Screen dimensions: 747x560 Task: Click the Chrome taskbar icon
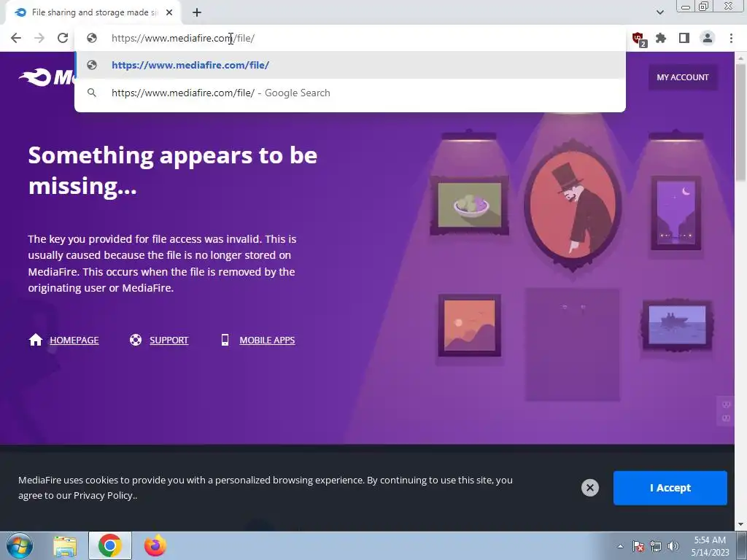(x=110, y=545)
